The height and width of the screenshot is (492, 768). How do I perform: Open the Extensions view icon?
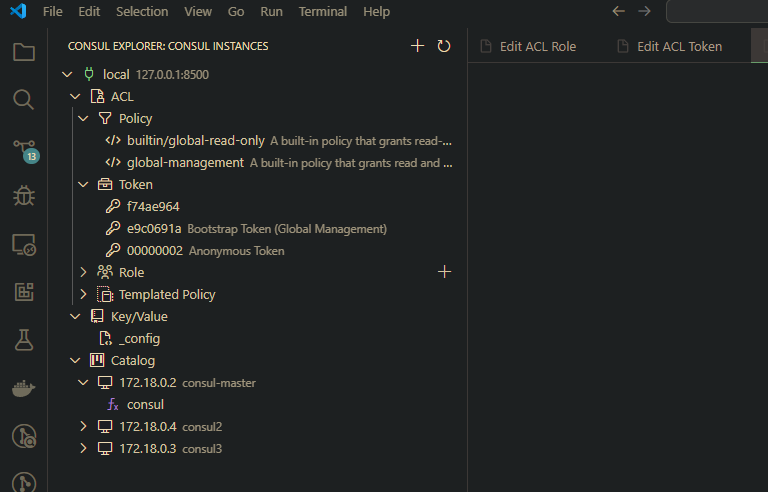[x=24, y=292]
